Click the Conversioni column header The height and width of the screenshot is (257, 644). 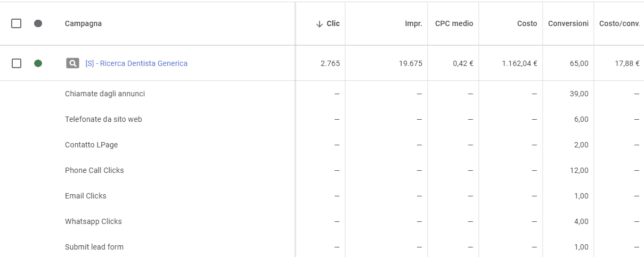point(568,23)
